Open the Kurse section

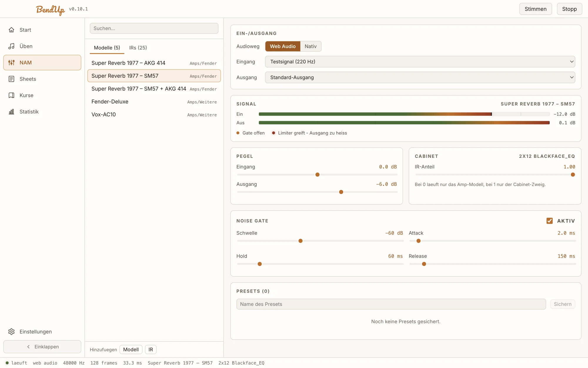[42, 95]
